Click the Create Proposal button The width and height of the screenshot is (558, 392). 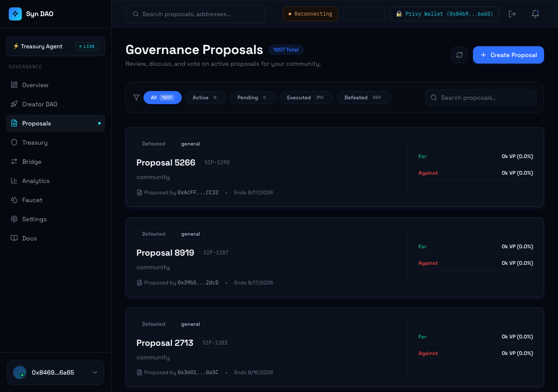508,55
